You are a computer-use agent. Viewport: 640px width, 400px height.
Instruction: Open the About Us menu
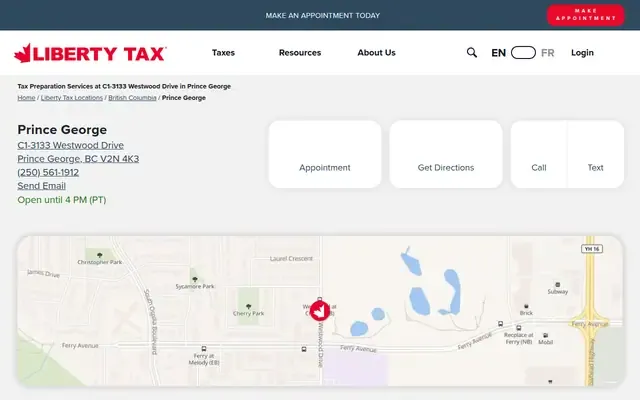pyautogui.click(x=376, y=53)
